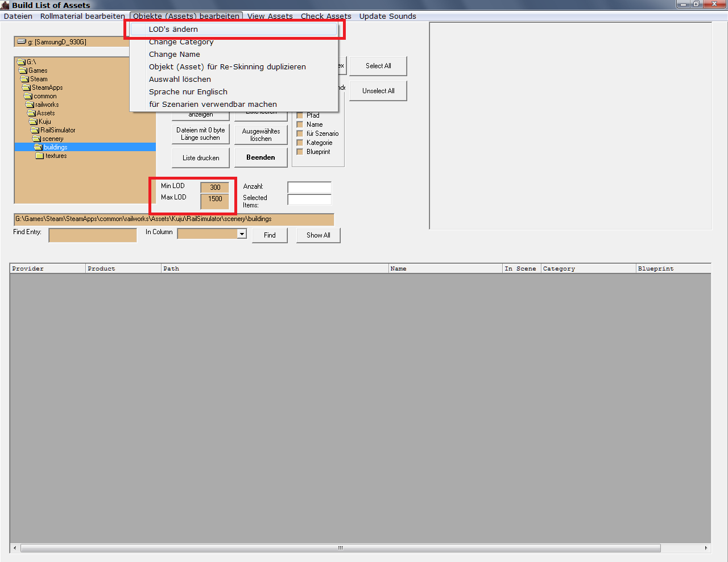Click the Objekte (Assets) bearbeiten menu
This screenshot has height=562, width=728.
click(187, 16)
